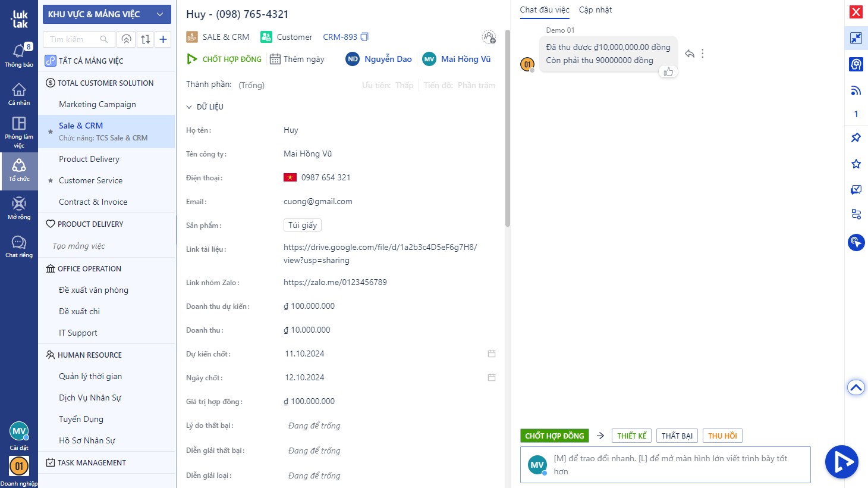The image size is (868, 488).
Task: Click the blue send arrow button
Action: tap(841, 462)
